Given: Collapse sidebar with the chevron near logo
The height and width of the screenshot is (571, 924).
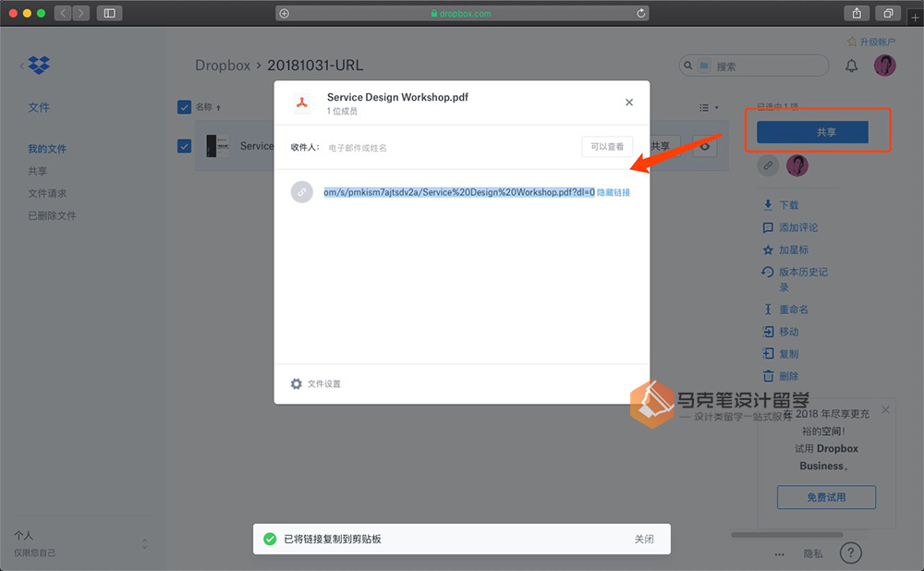Looking at the screenshot, I should tap(22, 66).
